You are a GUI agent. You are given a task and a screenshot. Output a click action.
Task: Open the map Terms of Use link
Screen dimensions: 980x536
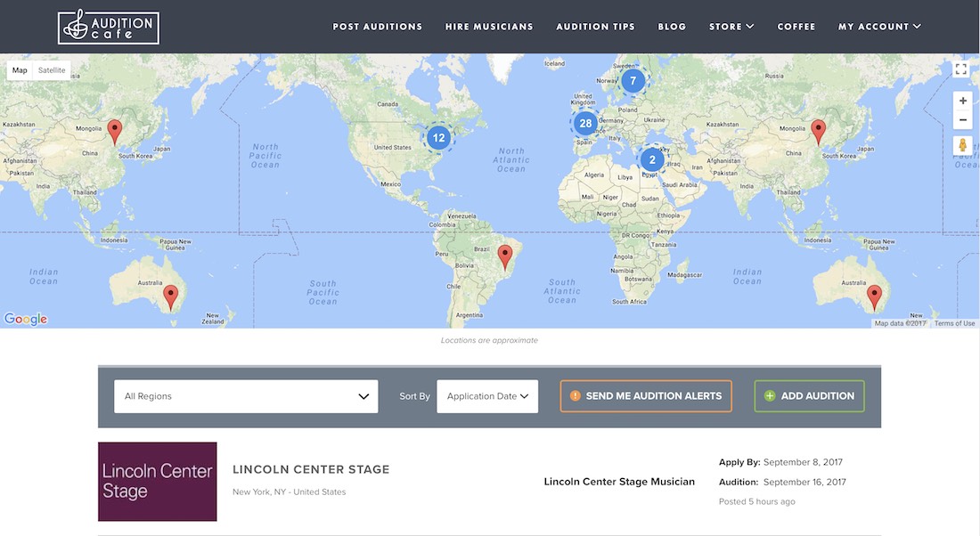pos(954,323)
